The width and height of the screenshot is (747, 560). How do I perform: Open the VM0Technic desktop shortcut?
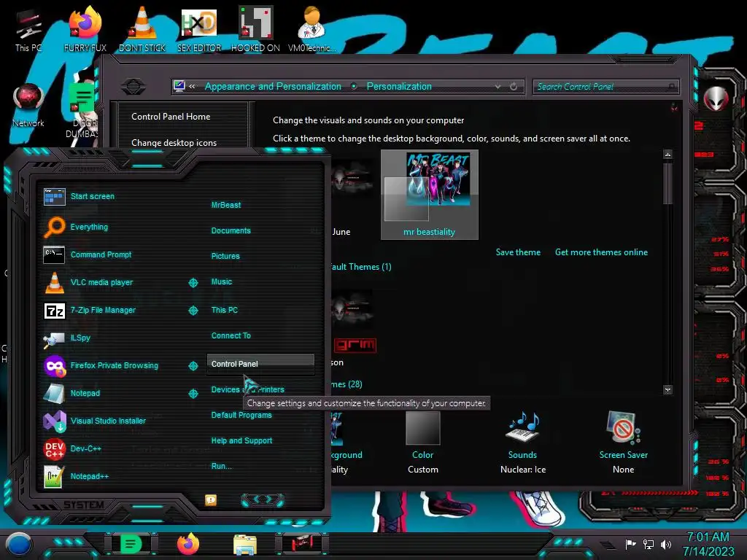(x=312, y=30)
